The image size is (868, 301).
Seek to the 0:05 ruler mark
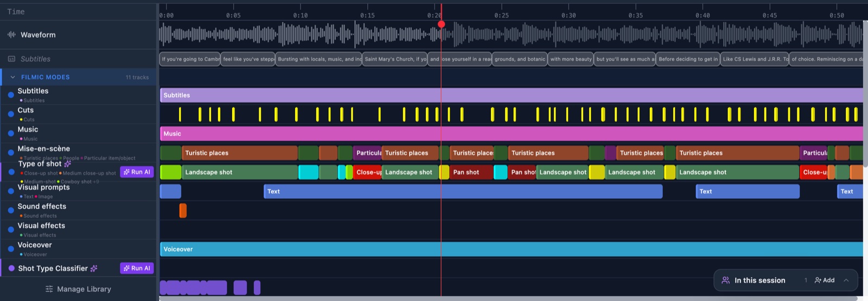tap(233, 16)
